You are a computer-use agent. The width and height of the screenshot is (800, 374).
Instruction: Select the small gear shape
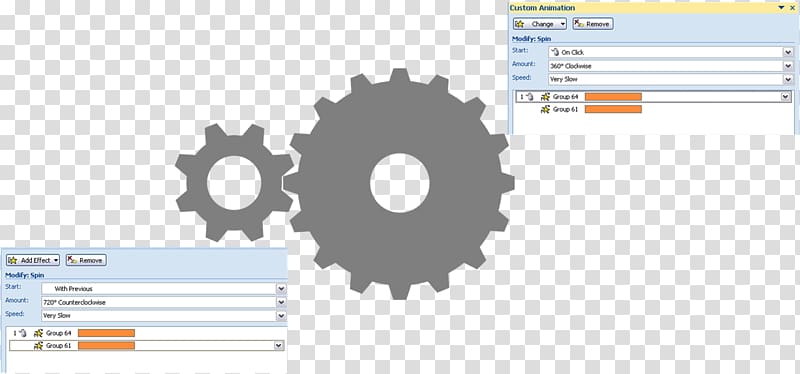234,183
